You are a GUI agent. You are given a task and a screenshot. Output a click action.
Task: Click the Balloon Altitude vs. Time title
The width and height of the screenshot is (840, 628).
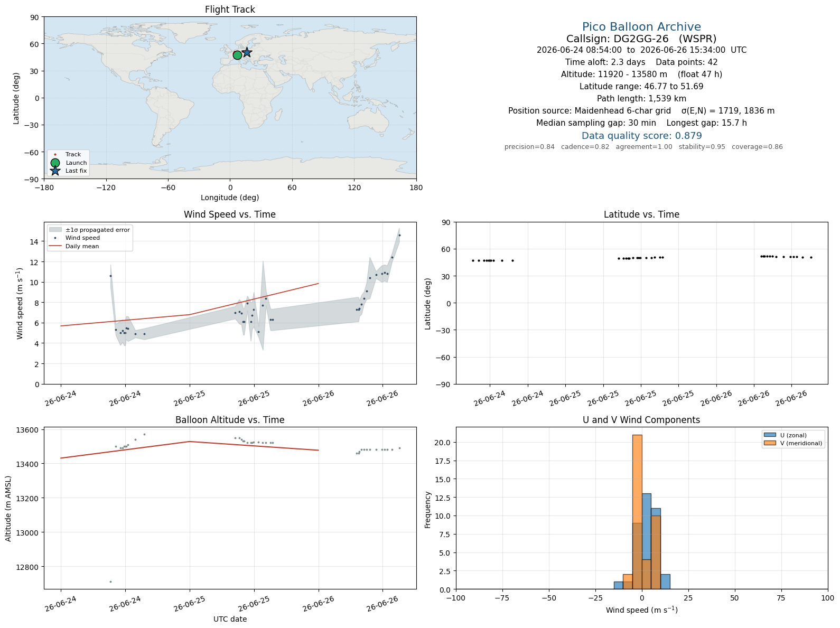pyautogui.click(x=230, y=420)
